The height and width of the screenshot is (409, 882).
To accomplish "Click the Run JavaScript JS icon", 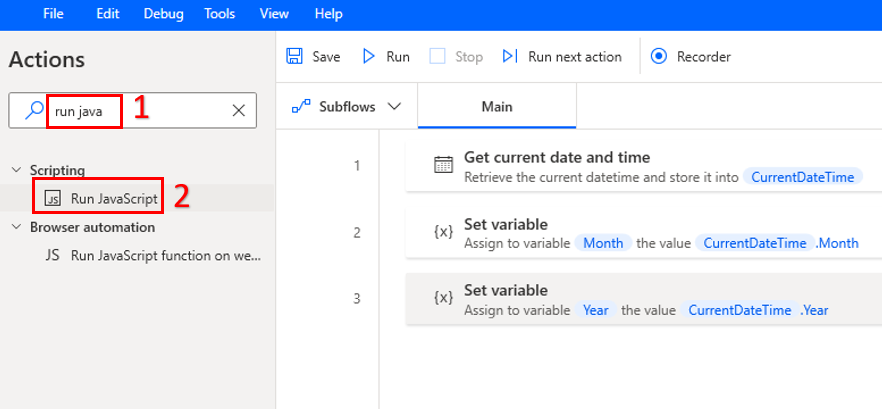I will click(x=54, y=198).
